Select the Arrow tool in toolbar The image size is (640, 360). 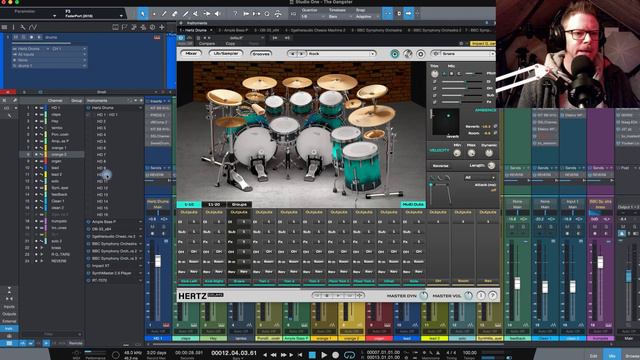point(142,14)
